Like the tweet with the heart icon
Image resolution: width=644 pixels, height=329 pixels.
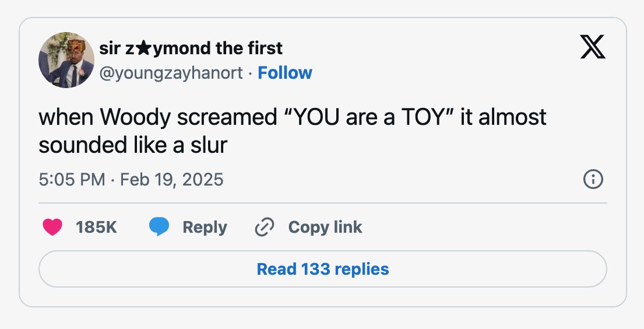(x=52, y=227)
